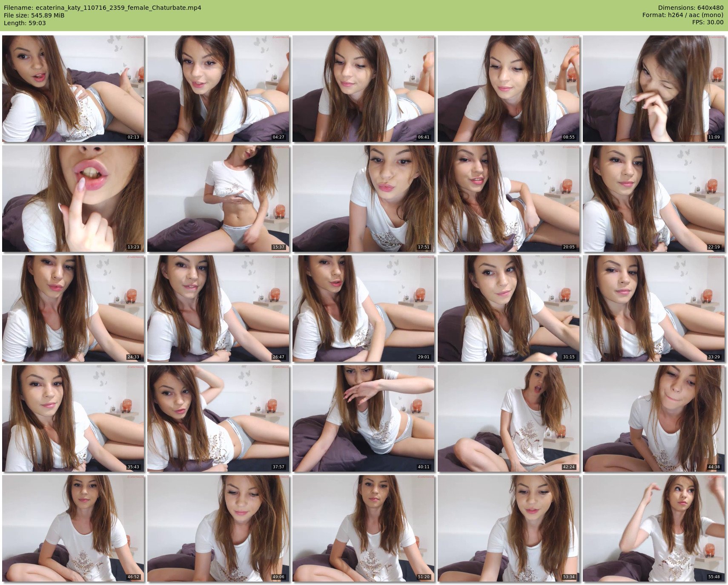Open the frame marked 51:20
The image size is (728, 585).
[x=364, y=528]
